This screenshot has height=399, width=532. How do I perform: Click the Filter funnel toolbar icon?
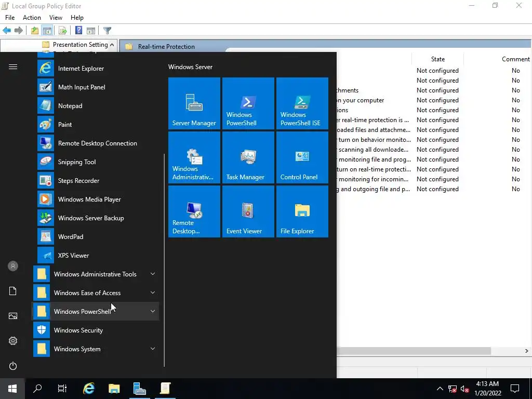click(107, 31)
